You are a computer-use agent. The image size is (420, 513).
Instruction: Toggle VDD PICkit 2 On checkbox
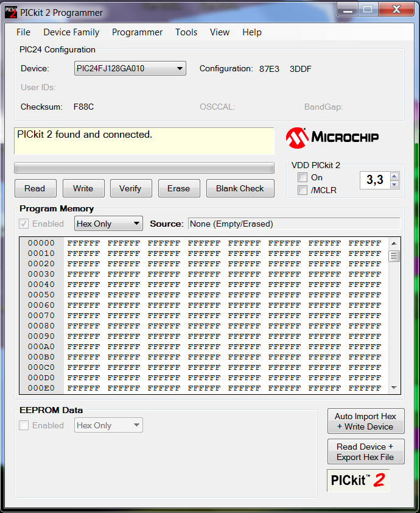point(303,178)
